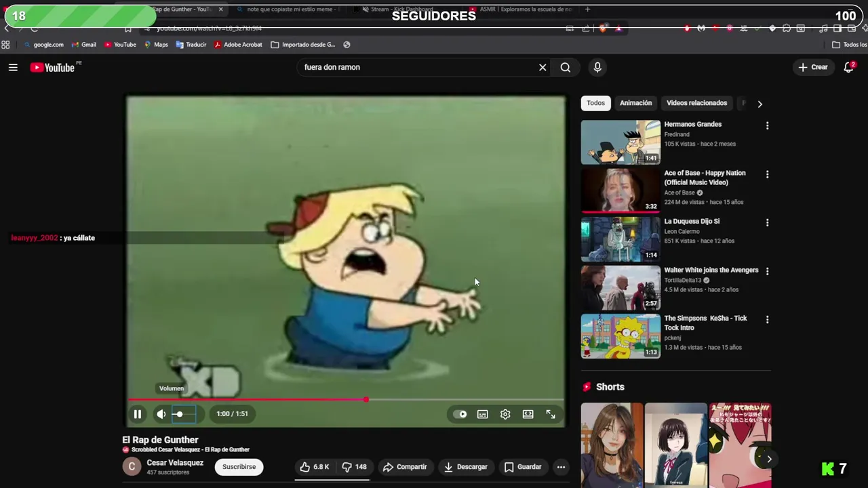Viewport: 868px width, 488px height.
Task: Select the Animación filter chip
Action: [635, 103]
